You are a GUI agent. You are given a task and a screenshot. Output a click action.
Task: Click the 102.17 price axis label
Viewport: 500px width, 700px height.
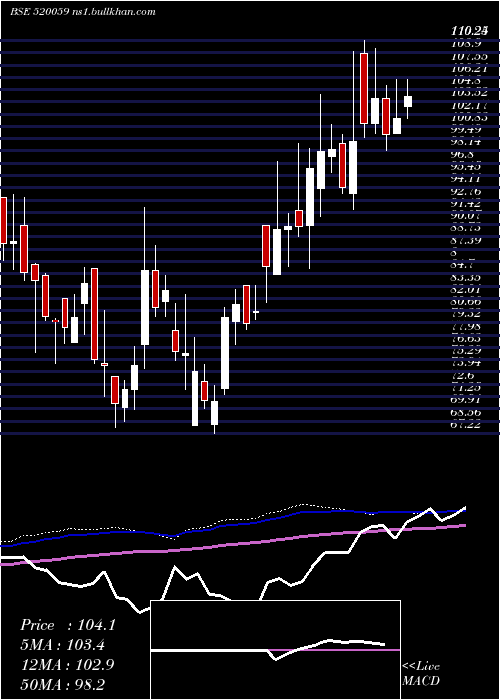468,106
